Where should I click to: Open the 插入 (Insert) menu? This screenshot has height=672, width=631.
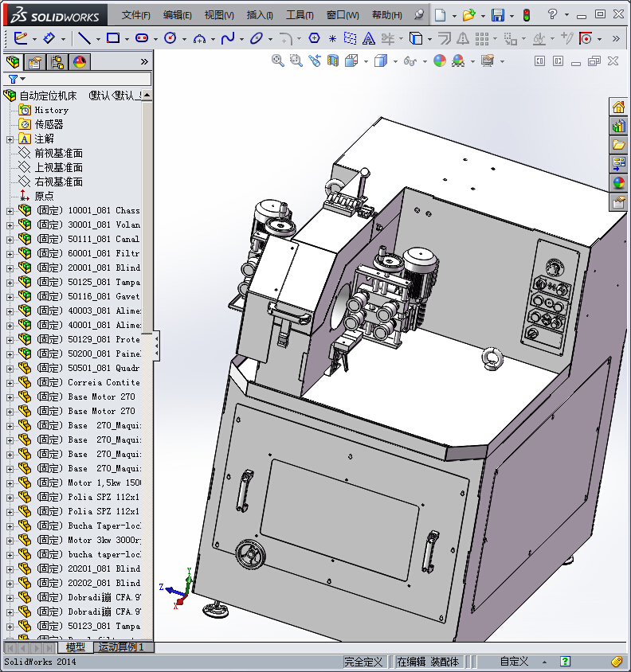coord(260,15)
